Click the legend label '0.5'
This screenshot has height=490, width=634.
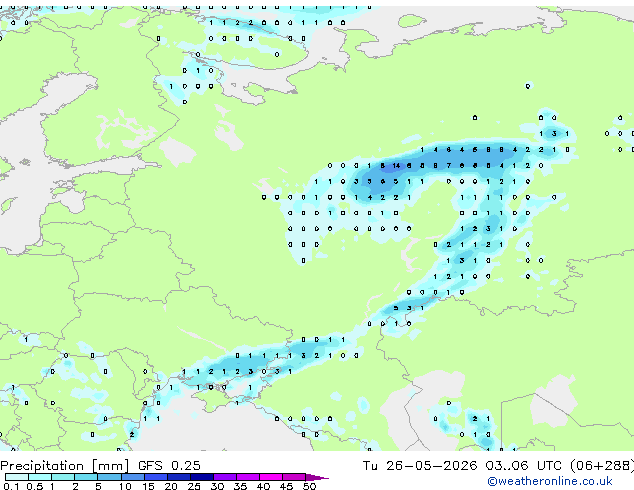35,486
